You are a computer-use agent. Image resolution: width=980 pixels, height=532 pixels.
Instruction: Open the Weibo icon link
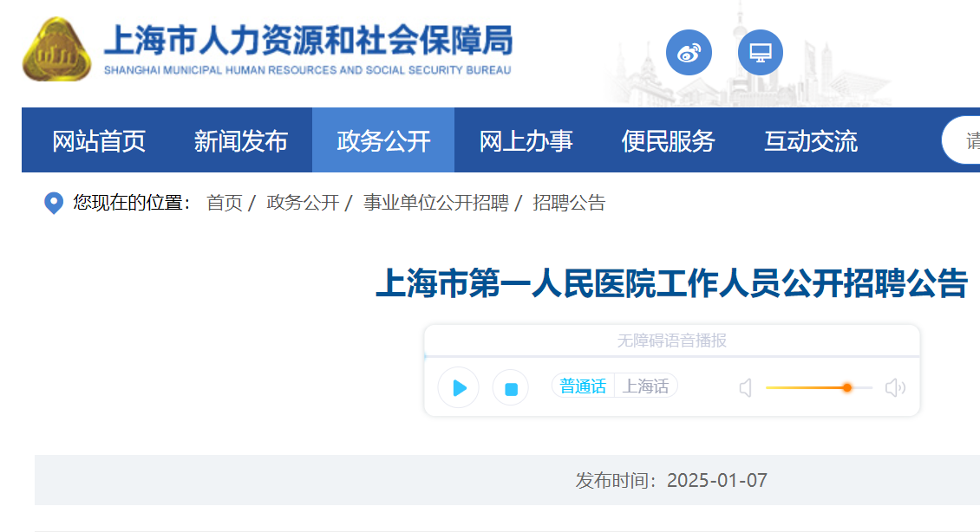(689, 53)
